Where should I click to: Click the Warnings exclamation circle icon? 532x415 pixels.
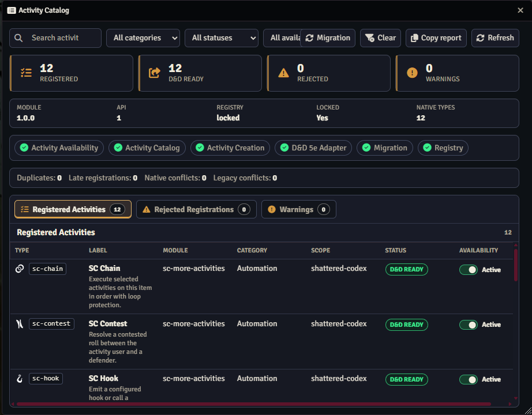click(x=412, y=73)
